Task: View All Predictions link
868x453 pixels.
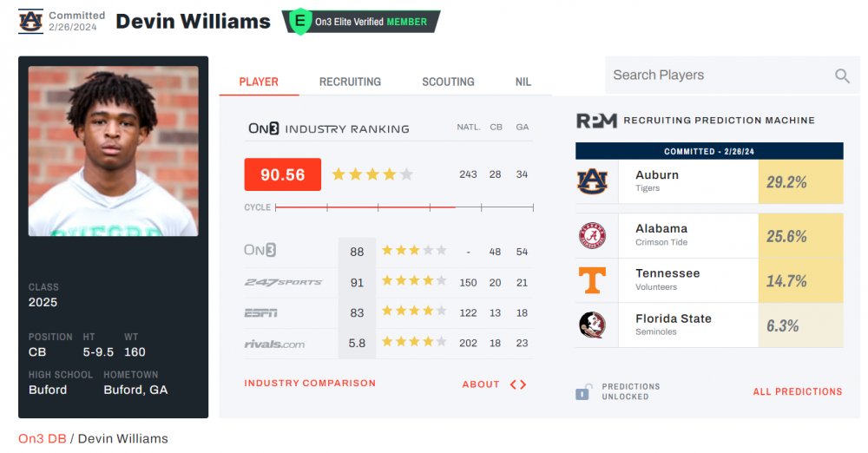Action: [797, 391]
